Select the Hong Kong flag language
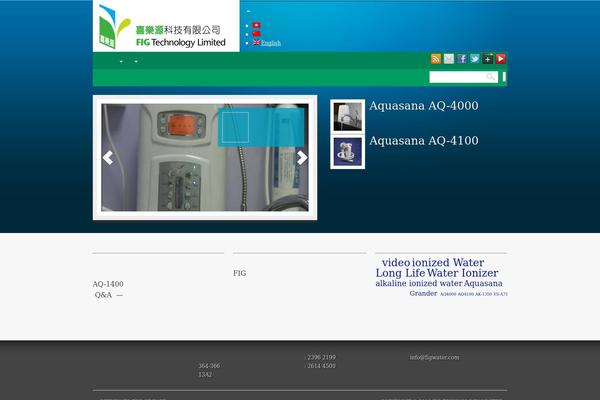 [x=256, y=25]
